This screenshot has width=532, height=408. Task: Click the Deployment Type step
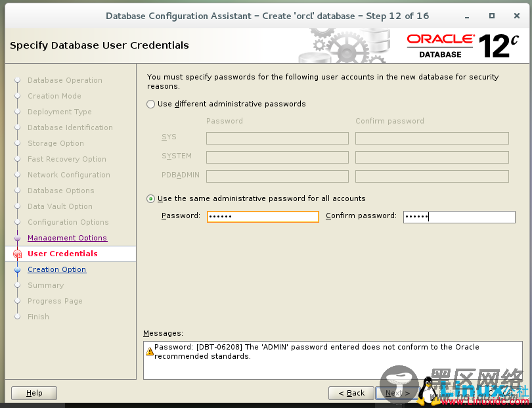pos(59,112)
